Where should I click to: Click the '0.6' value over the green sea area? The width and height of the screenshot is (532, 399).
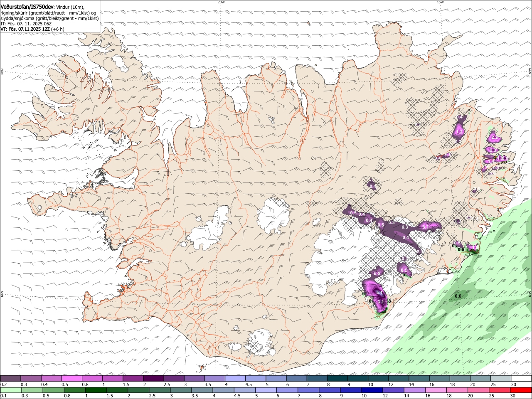point(458,296)
